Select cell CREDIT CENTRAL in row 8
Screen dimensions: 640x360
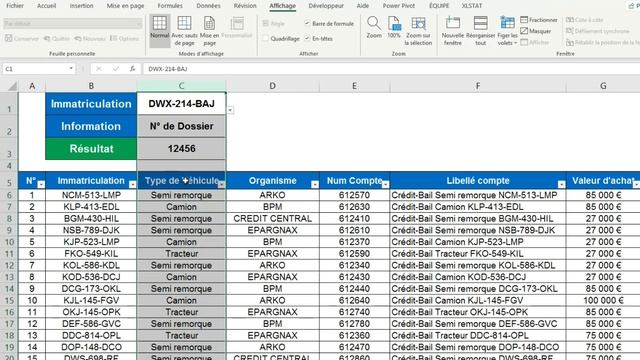coord(272,219)
